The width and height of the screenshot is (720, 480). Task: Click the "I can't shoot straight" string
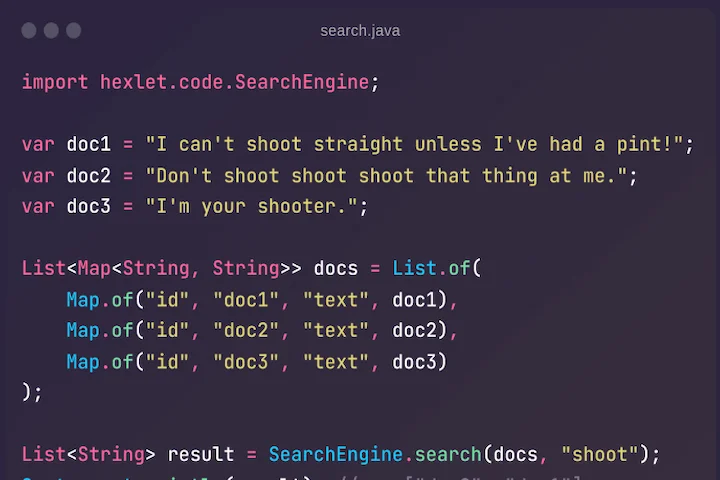414,144
